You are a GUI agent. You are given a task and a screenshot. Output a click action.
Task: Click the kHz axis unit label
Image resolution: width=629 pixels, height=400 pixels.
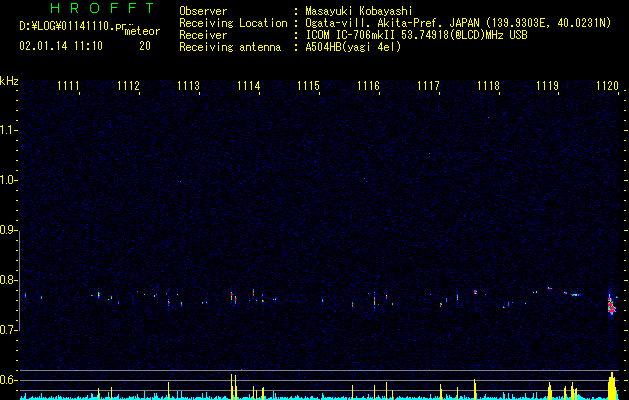(x=9, y=81)
